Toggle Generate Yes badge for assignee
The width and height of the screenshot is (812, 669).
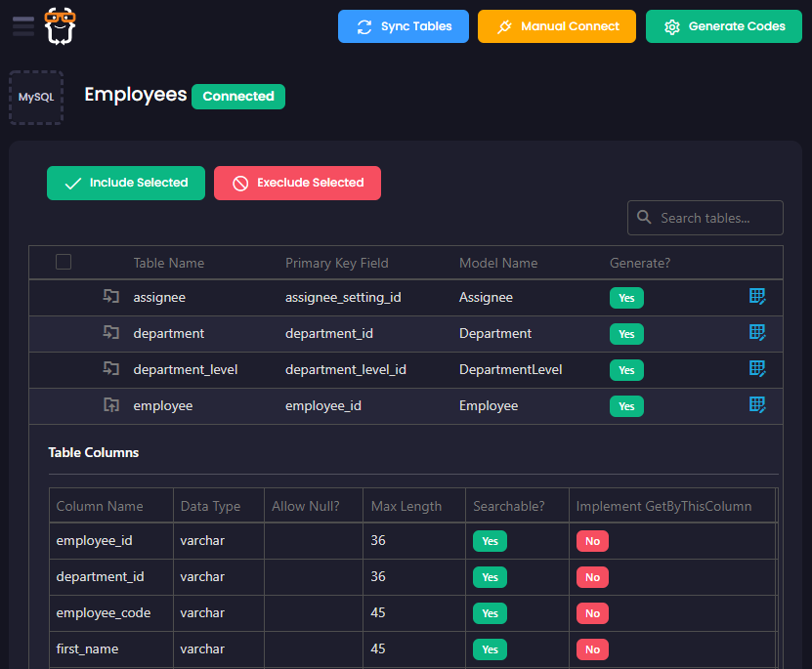point(626,298)
